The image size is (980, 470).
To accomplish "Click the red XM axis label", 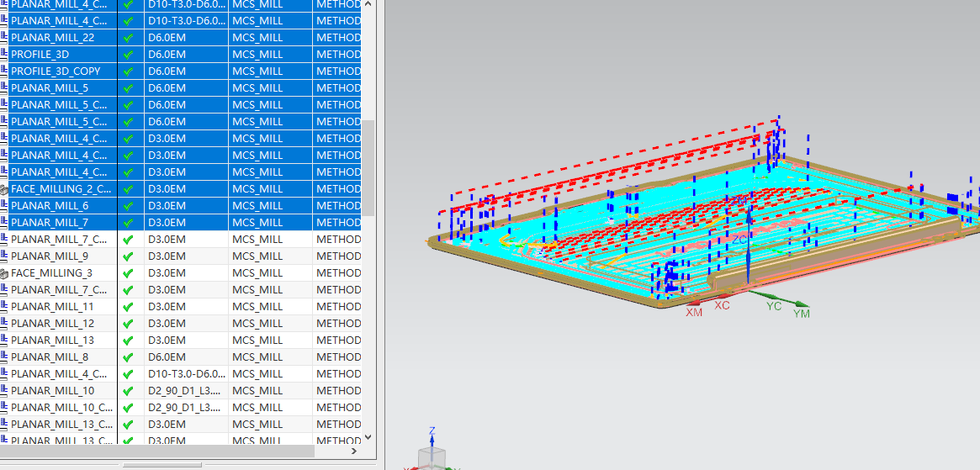I will point(694,312).
